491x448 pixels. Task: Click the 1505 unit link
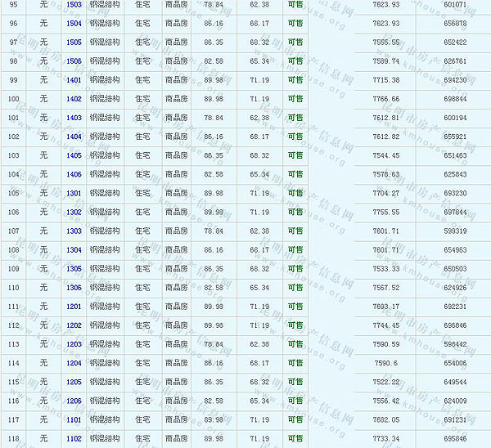pos(74,43)
